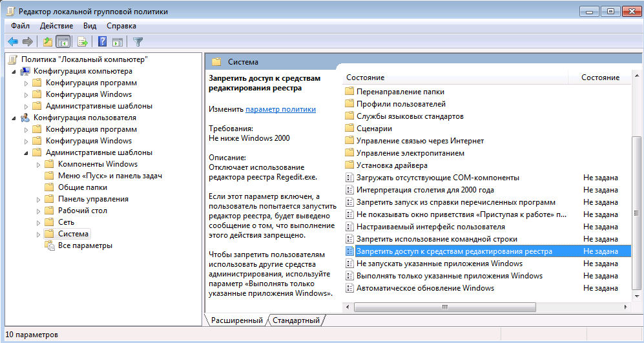Click the policy icon of Интерпретация столетия для 2000 года

pyautogui.click(x=349, y=190)
